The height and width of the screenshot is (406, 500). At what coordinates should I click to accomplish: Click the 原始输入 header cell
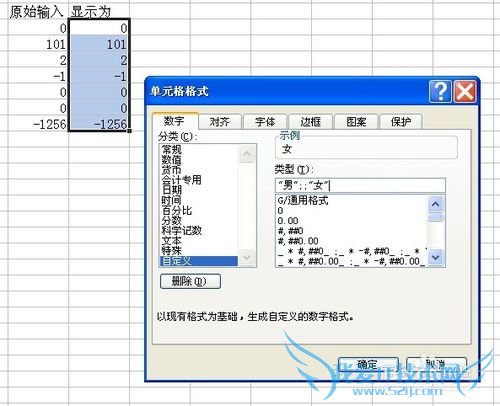[x=37, y=12]
